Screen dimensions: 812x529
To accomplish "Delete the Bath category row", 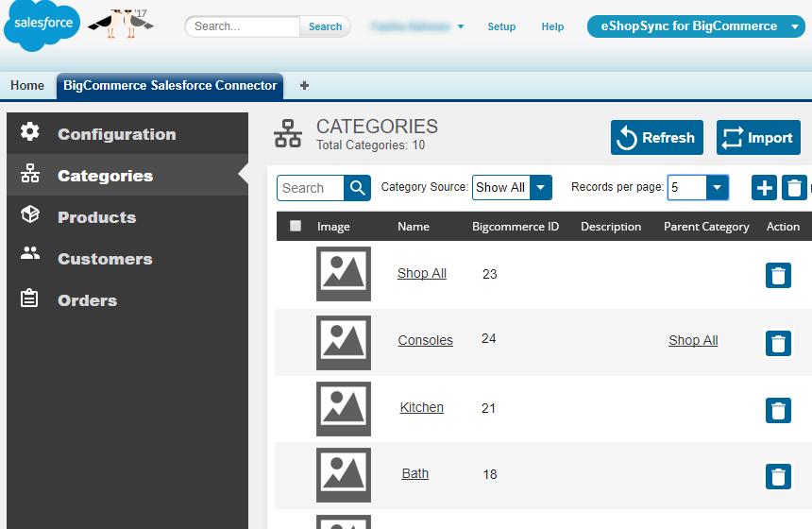I will 777,476.
